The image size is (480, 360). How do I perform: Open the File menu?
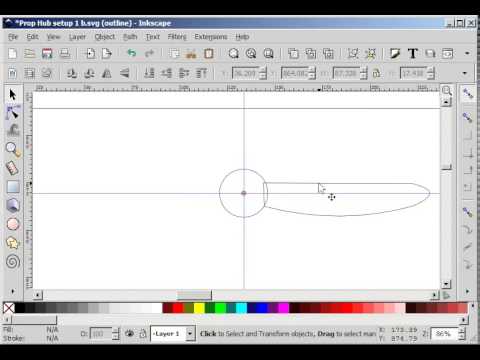[13, 37]
